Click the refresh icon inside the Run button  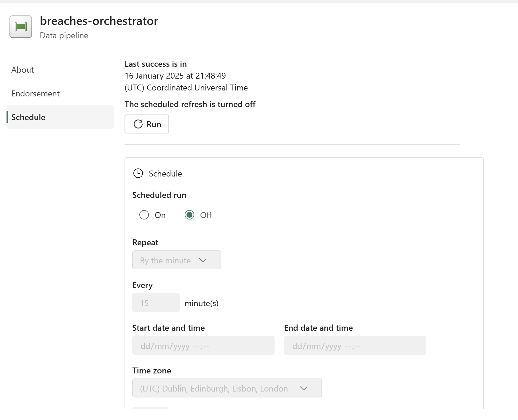pyautogui.click(x=138, y=124)
